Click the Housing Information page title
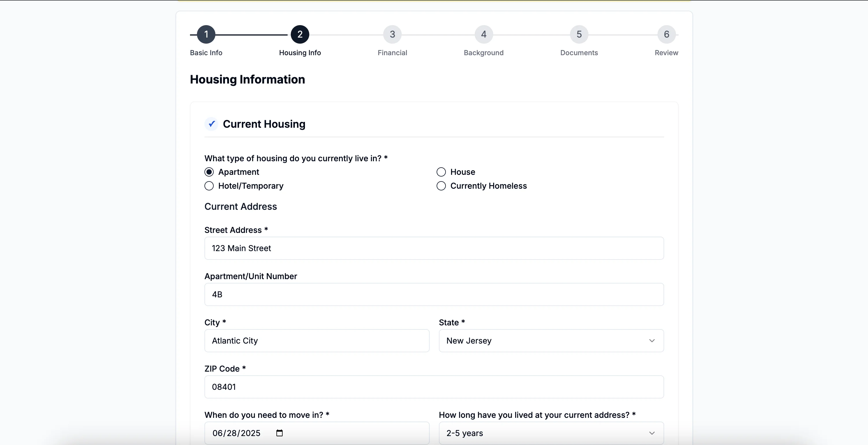Viewport: 868px width, 445px height. [x=247, y=79]
